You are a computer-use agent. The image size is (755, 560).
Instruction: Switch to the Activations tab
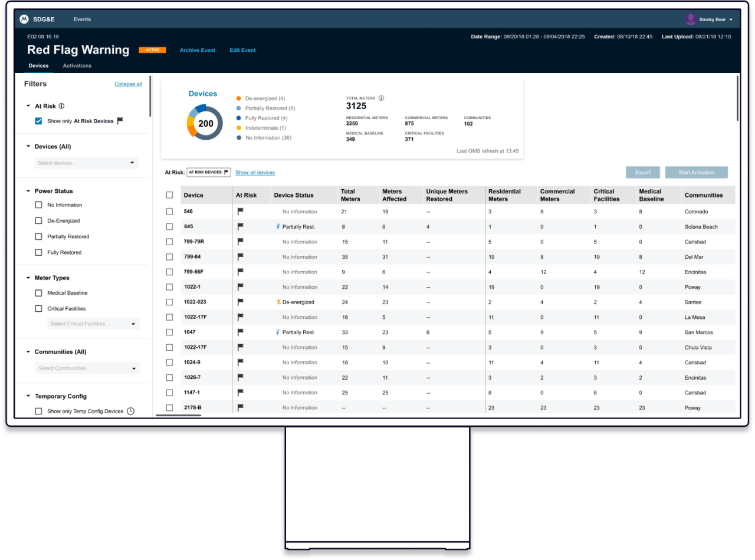click(x=77, y=66)
